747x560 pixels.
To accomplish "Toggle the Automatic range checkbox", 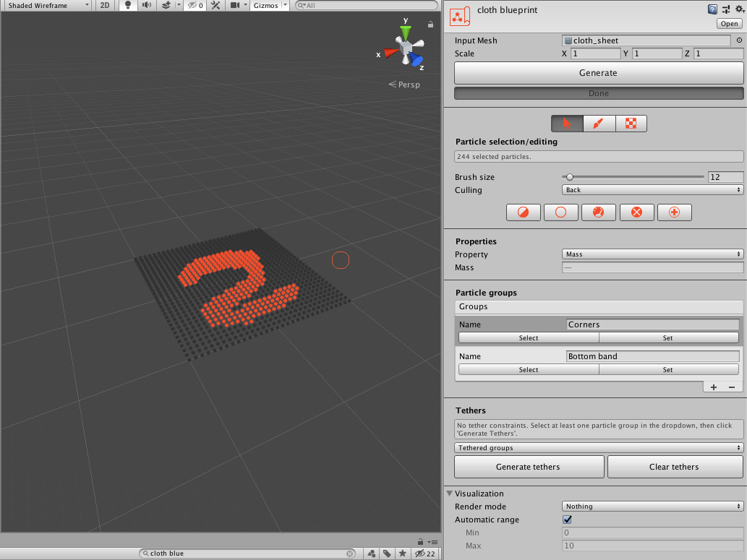I will point(567,520).
